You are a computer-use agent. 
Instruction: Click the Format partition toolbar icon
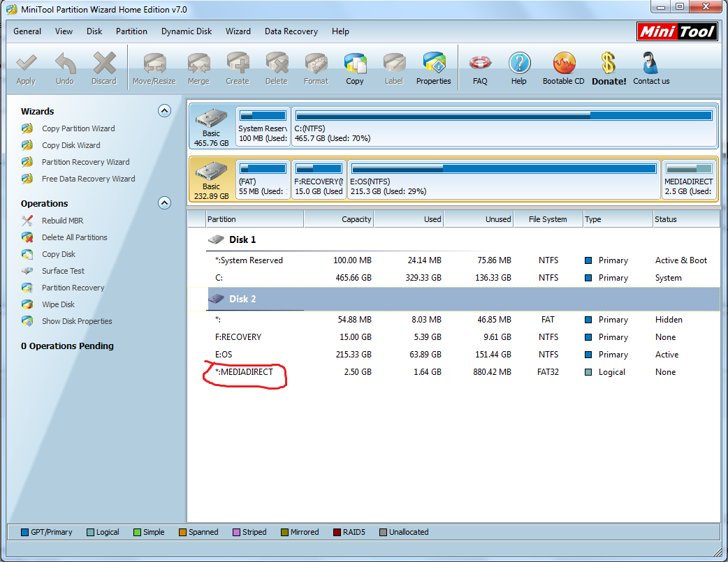tap(316, 68)
